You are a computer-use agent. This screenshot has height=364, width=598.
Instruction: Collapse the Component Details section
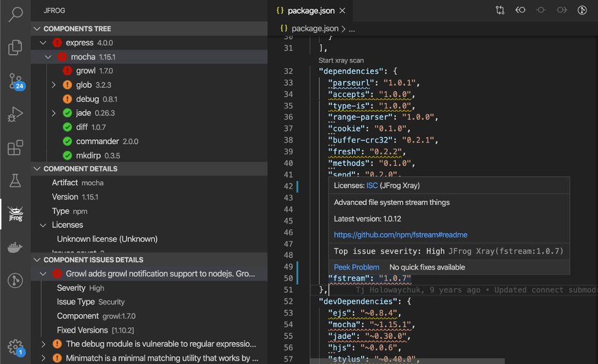37,169
